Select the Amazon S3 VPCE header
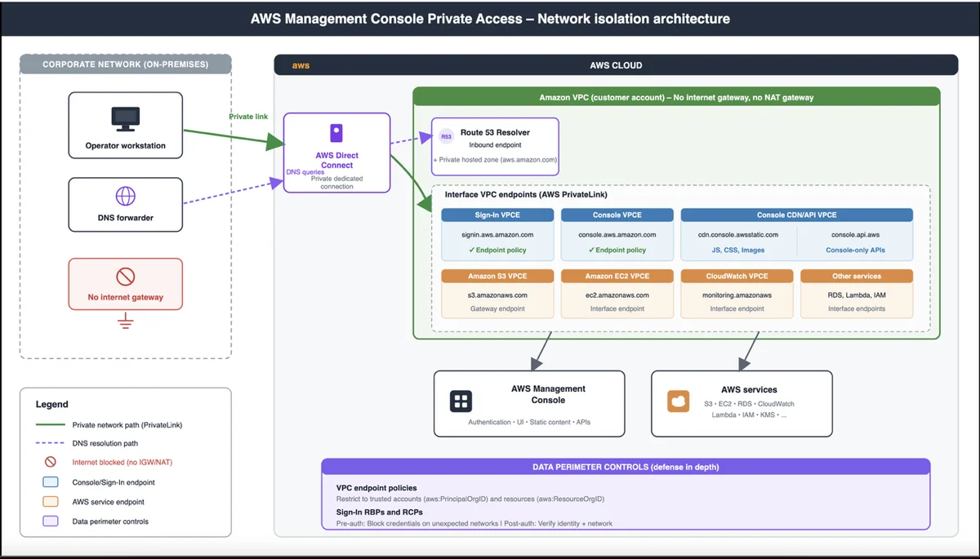This screenshot has width=980, height=559. click(497, 276)
